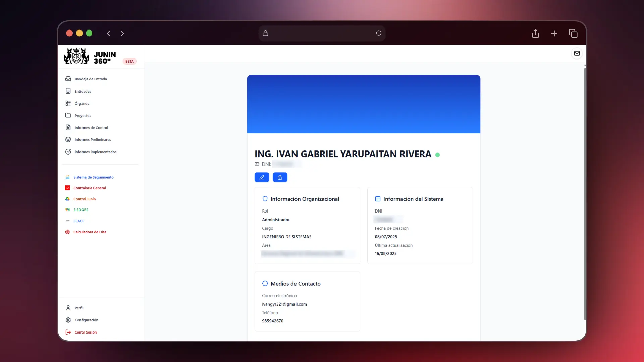Show tab overview with the overlapping squares icon
The width and height of the screenshot is (644, 362).
click(x=573, y=33)
